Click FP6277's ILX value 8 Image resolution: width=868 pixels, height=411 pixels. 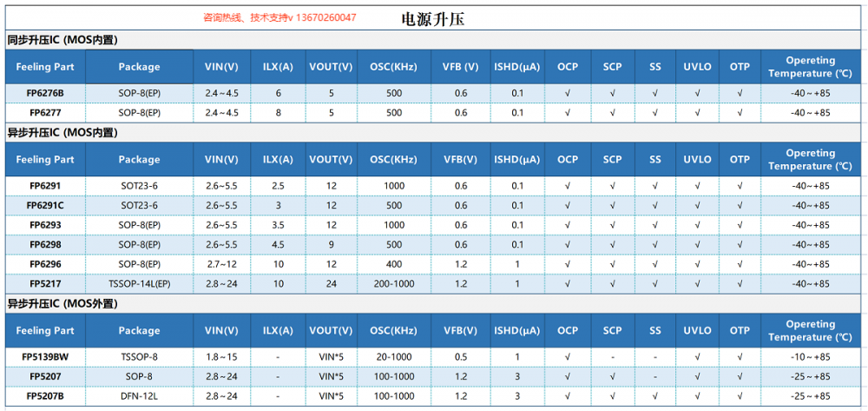(278, 112)
